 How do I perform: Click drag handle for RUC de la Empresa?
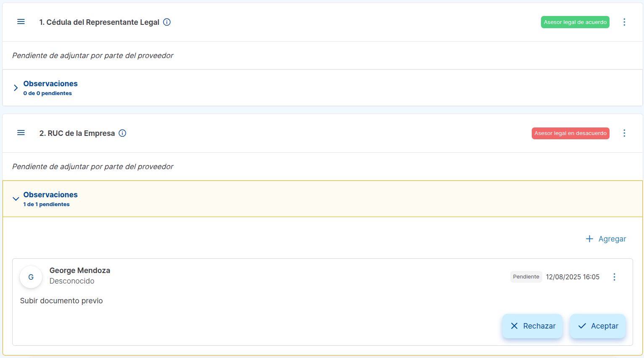point(21,133)
